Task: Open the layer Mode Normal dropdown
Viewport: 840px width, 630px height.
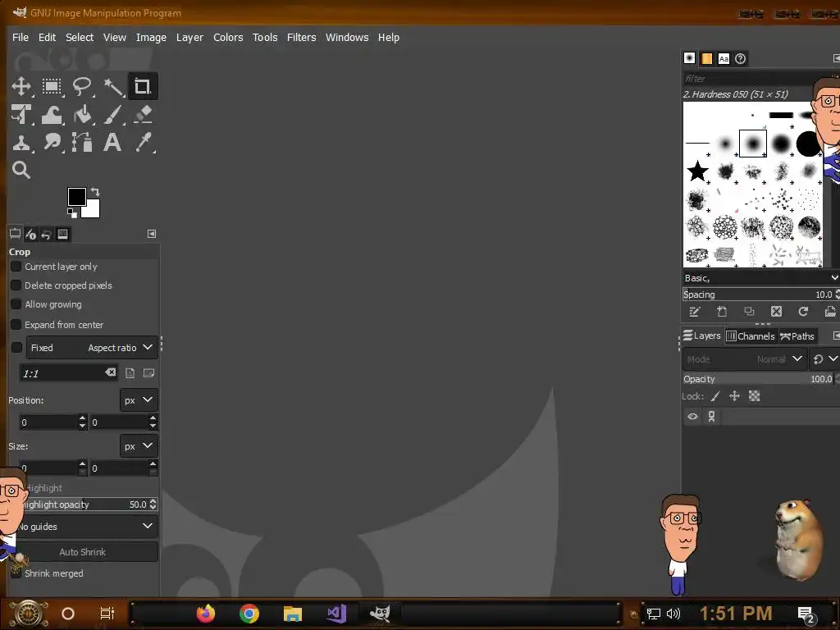Action: point(745,359)
